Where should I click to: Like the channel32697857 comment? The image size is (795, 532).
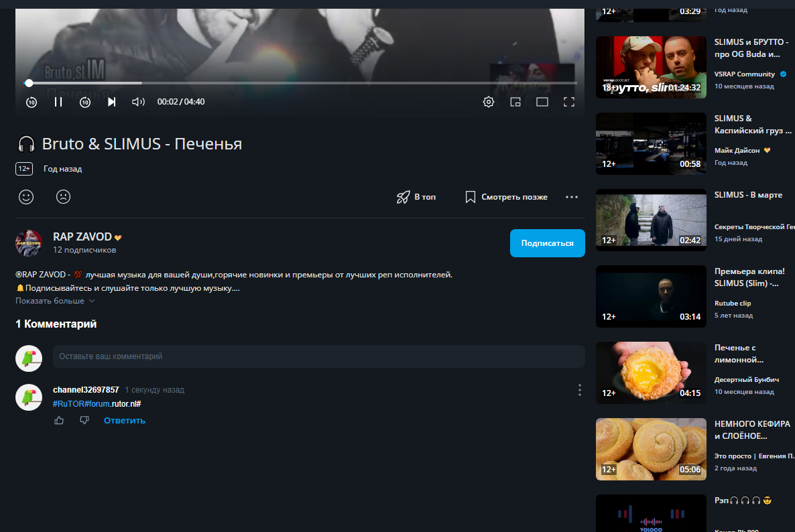59,420
